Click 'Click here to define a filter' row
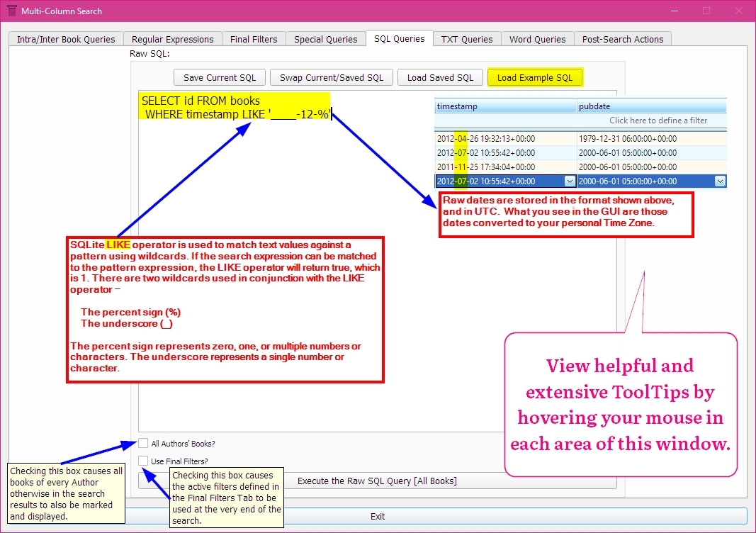Screen dimensions: 756x533 pos(580,120)
